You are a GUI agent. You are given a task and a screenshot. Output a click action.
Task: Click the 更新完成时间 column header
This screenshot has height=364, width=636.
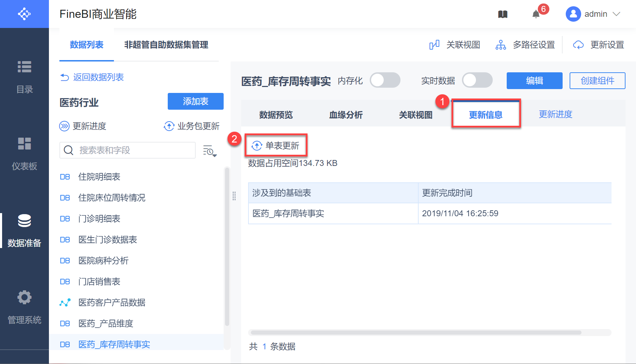pos(515,193)
